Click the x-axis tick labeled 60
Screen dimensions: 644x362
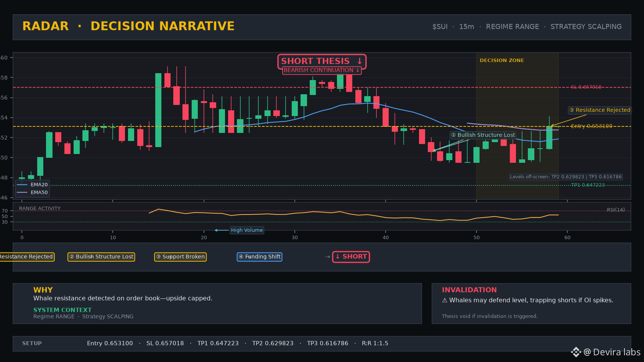pos(567,238)
